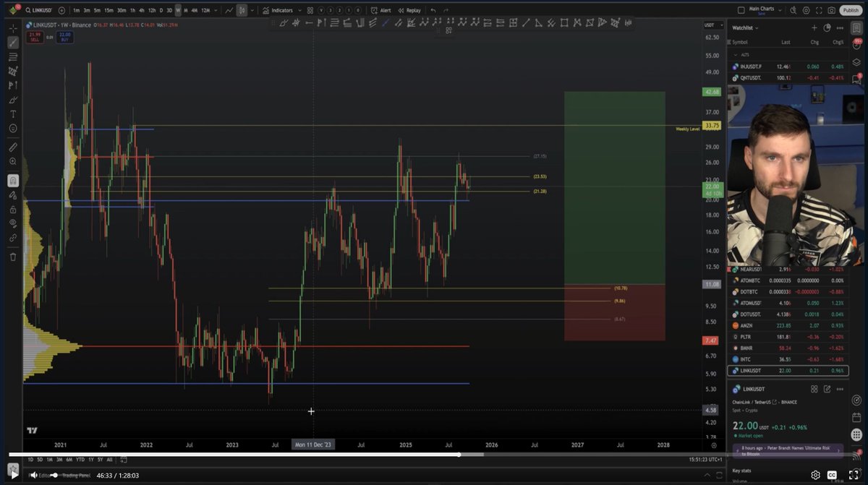Screen dimensions: 868x485
Task: Switch to the line chart style icon
Action: click(x=229, y=10)
